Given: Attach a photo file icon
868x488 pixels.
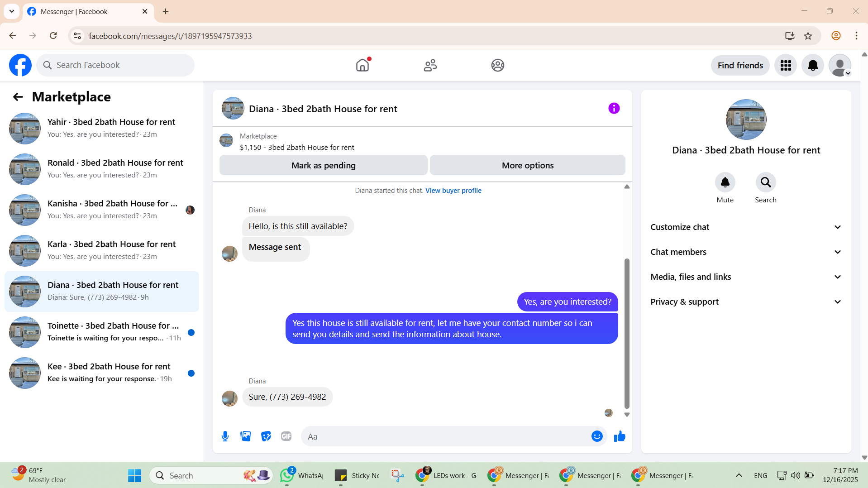Looking at the screenshot, I should [x=246, y=436].
